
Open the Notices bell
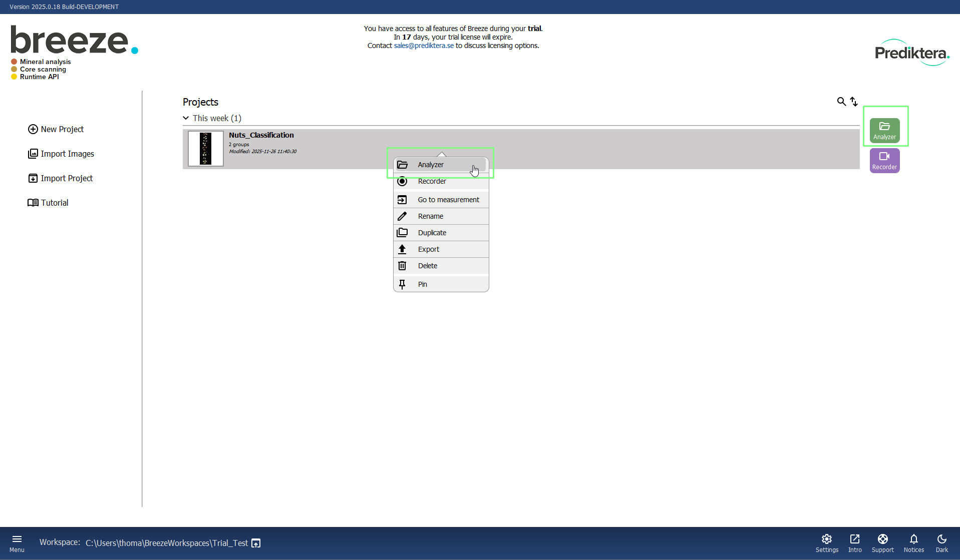(914, 543)
